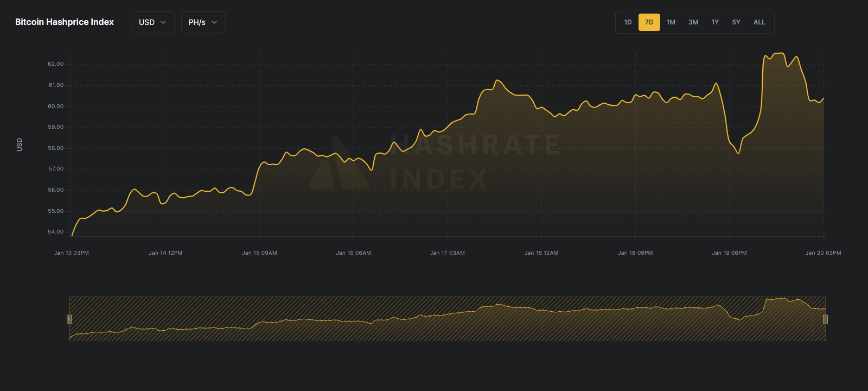Click the mini navigator chart overview
868x391 pixels.
pos(448,319)
